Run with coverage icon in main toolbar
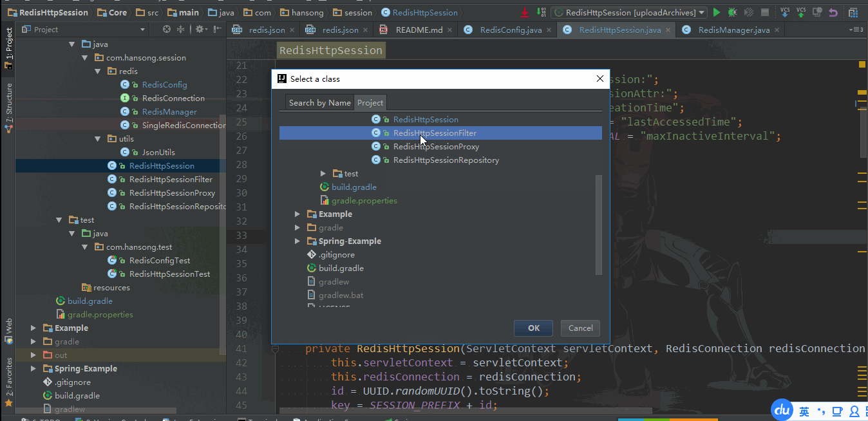This screenshot has width=868, height=421. 748,12
